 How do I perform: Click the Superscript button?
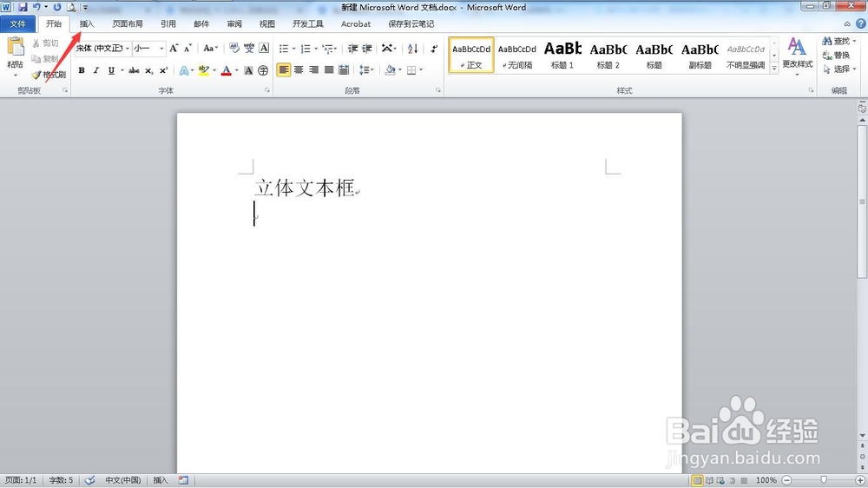(x=163, y=70)
